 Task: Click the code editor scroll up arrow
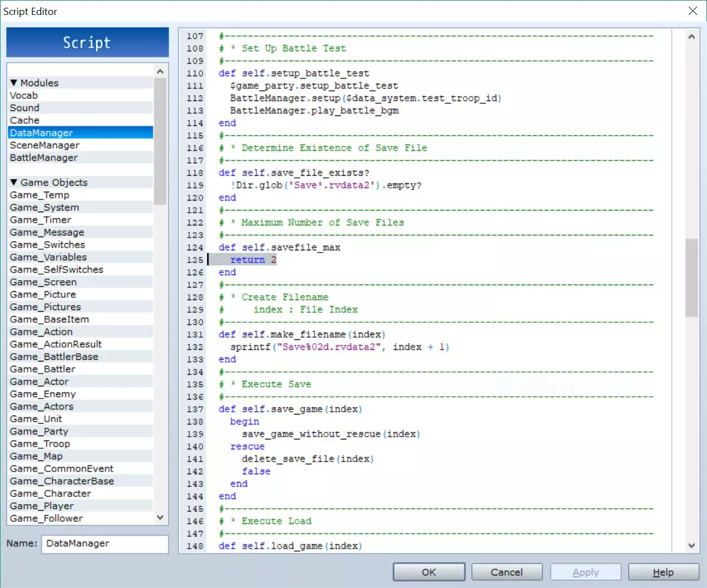(692, 36)
